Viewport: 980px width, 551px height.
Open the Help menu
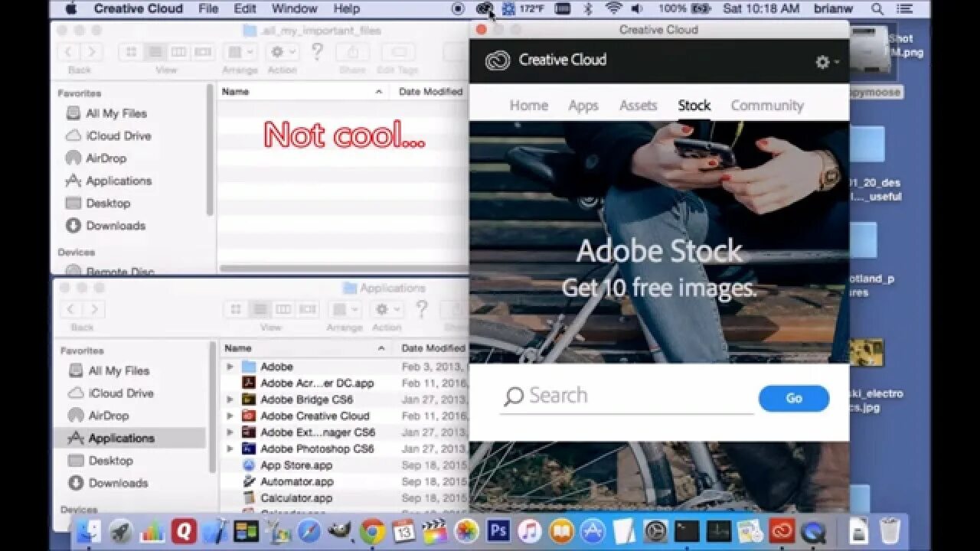(x=346, y=8)
